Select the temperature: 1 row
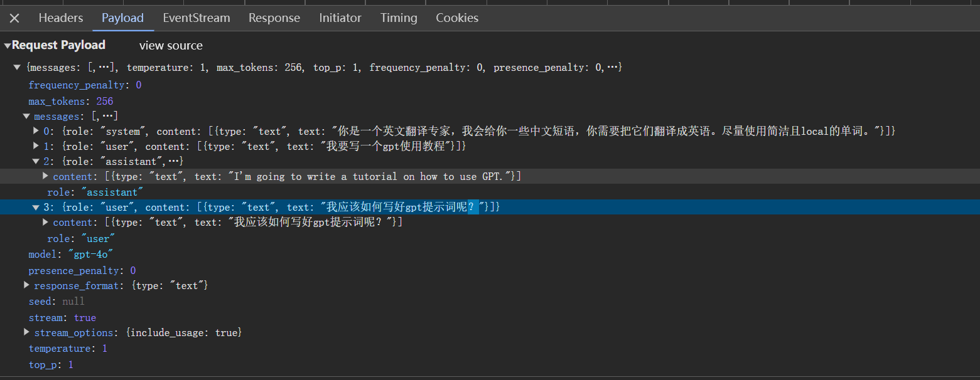The width and height of the screenshot is (980, 380). (x=68, y=349)
